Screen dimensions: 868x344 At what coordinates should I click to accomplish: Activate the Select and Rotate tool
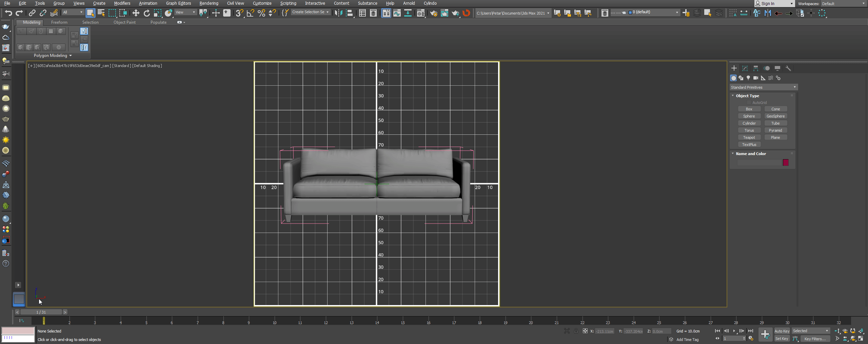146,13
